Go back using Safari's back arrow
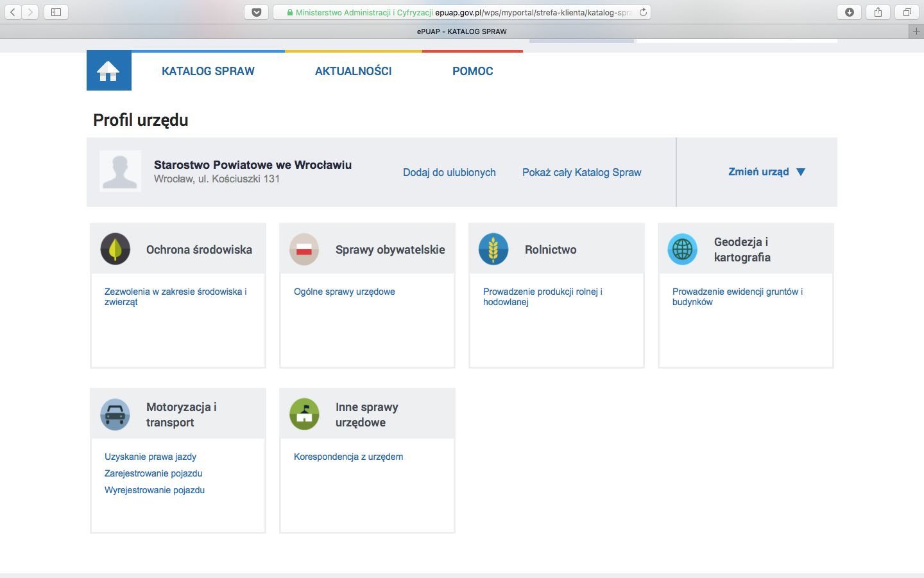 [x=13, y=12]
